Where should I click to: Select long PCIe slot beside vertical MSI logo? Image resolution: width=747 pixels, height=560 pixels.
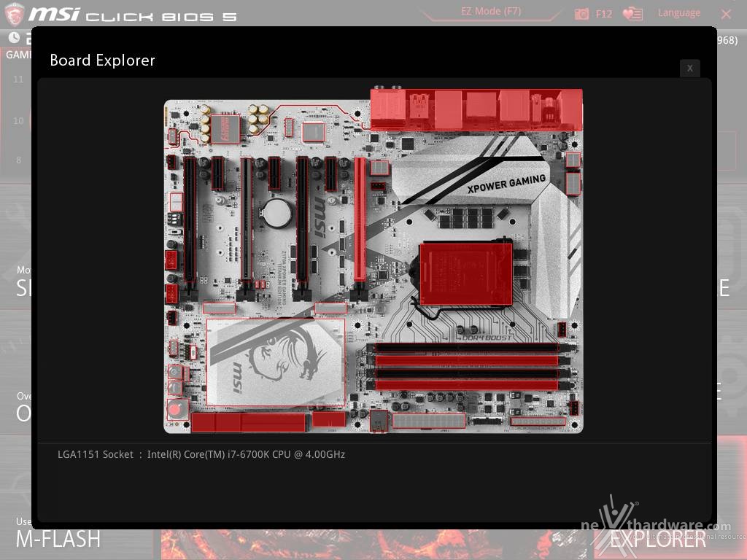303,220
